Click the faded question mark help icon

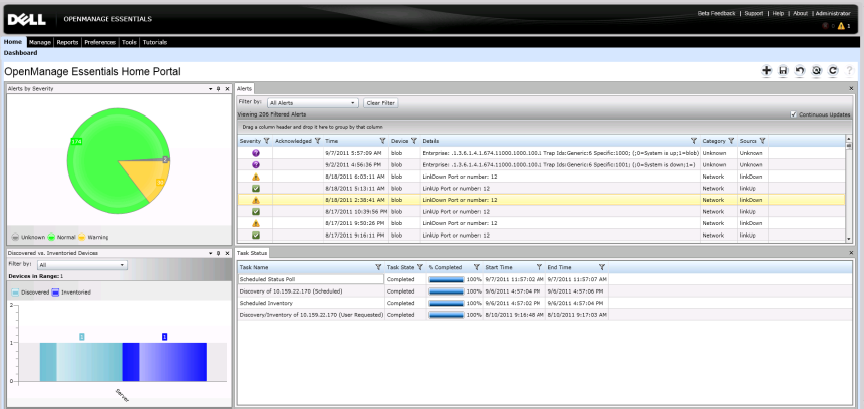(x=849, y=71)
